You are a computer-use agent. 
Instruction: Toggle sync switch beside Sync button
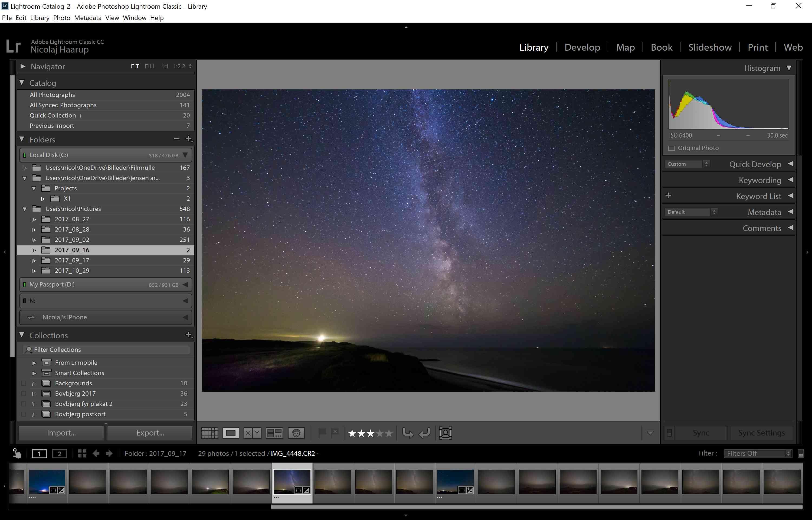tap(670, 433)
